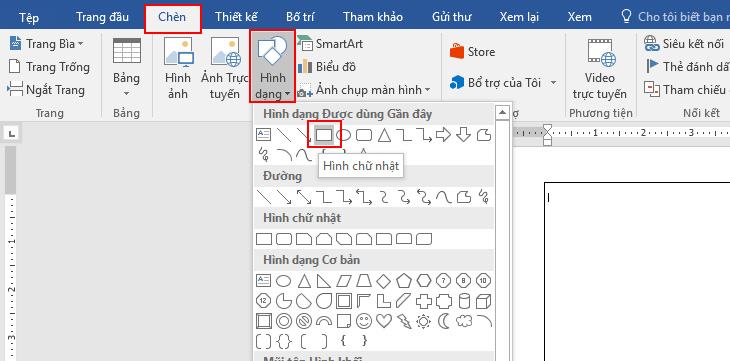The height and width of the screenshot is (361, 730).
Task: Choose the block arc shape
Action: point(324,321)
